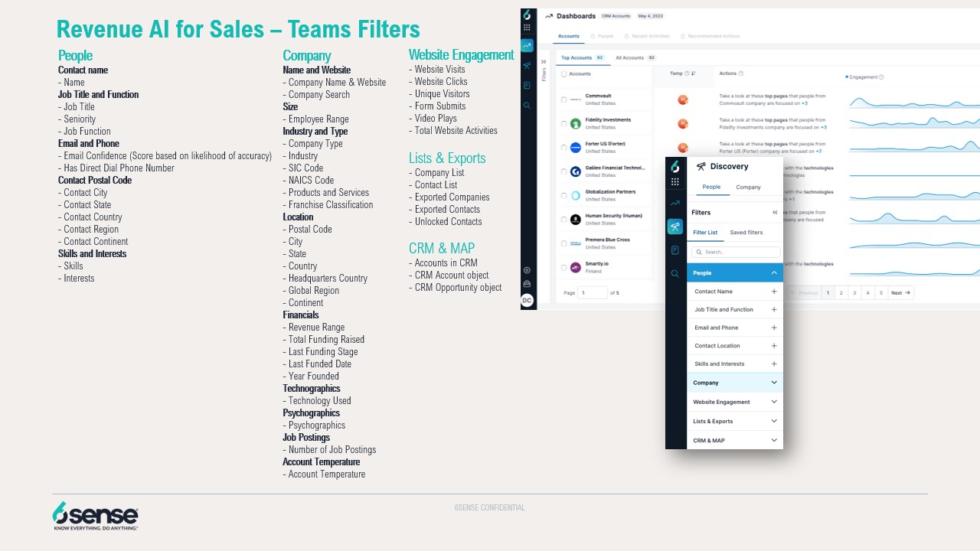This screenshot has width=980, height=551.
Task: Open the Accounts tab in Dashboards
Action: (568, 37)
